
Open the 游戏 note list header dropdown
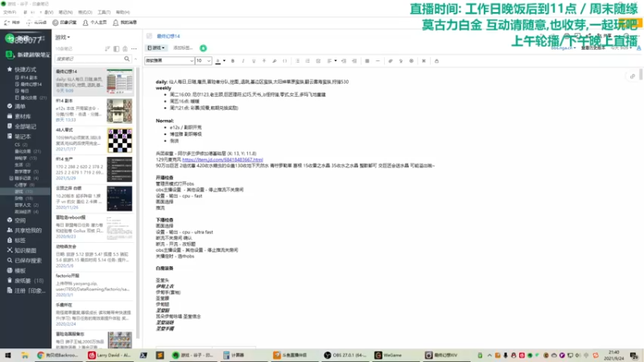point(63,37)
